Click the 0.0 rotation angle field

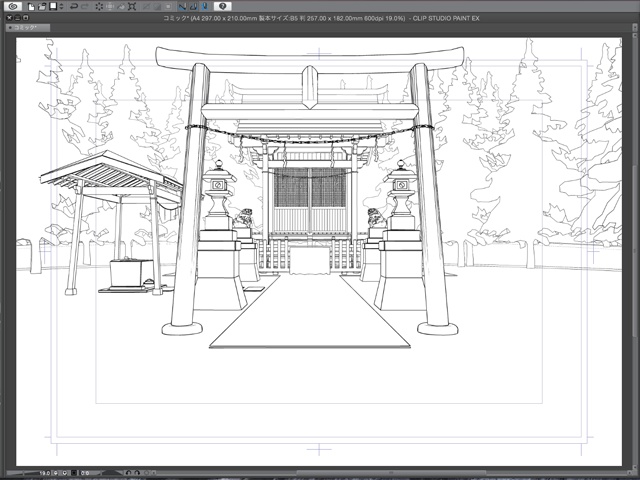pyautogui.click(x=85, y=473)
